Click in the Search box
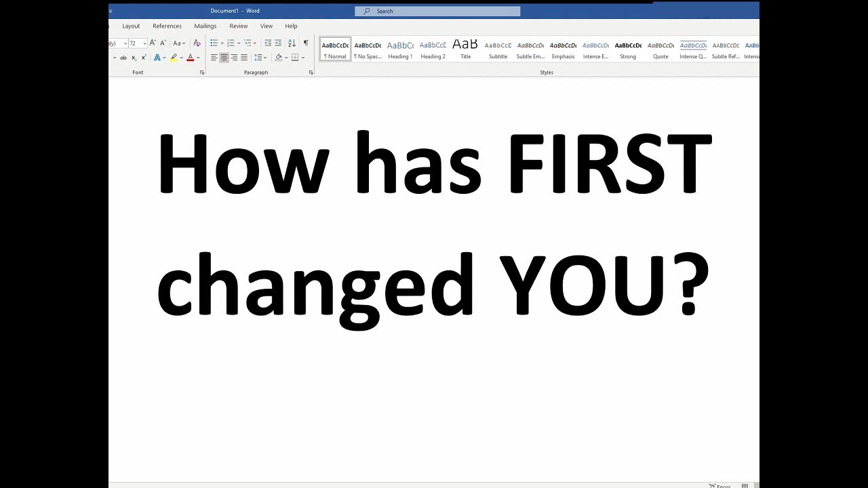 pos(437,11)
